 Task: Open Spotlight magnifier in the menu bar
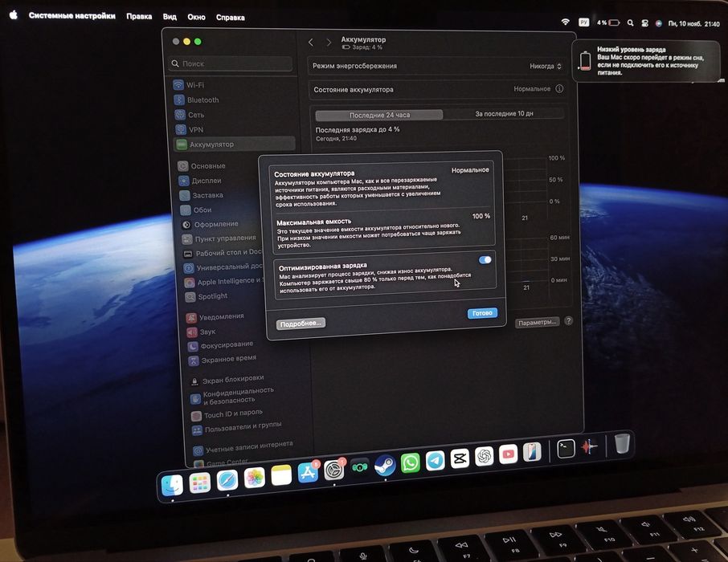630,22
